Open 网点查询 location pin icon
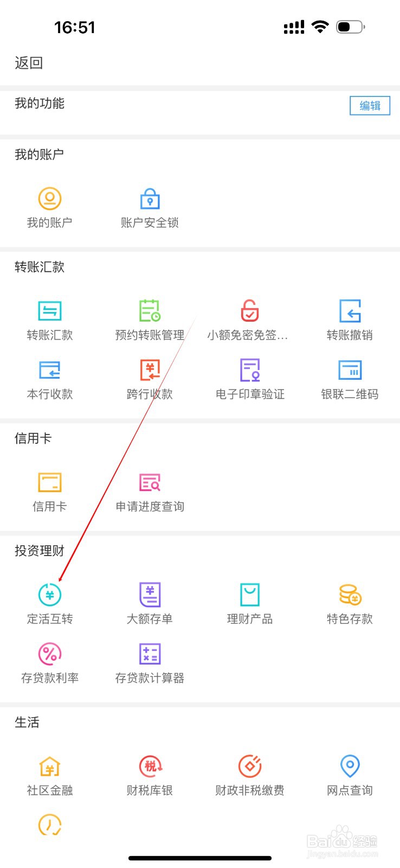 coord(350,766)
